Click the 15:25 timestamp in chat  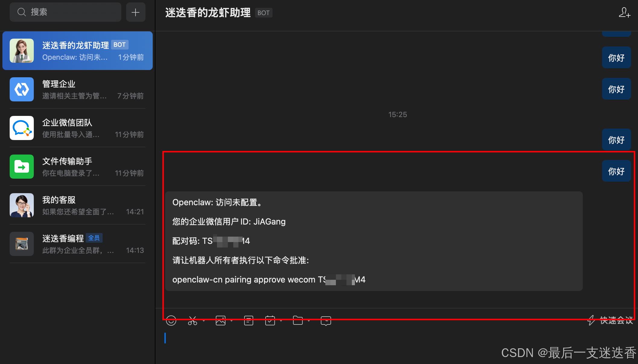397,115
